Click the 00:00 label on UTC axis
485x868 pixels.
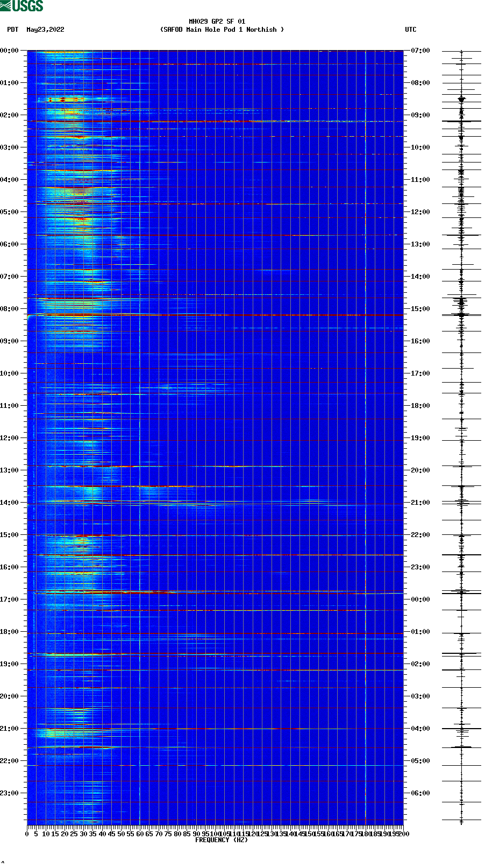click(420, 599)
